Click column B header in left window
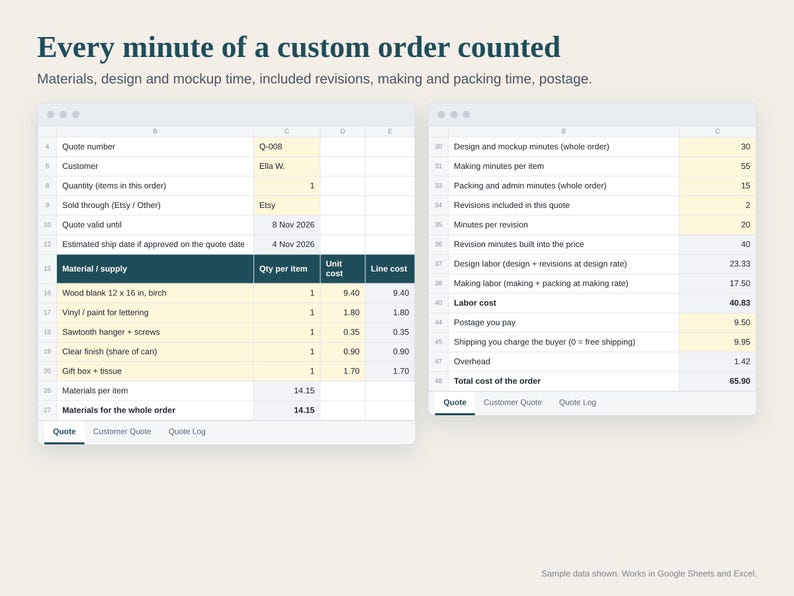 click(x=155, y=131)
